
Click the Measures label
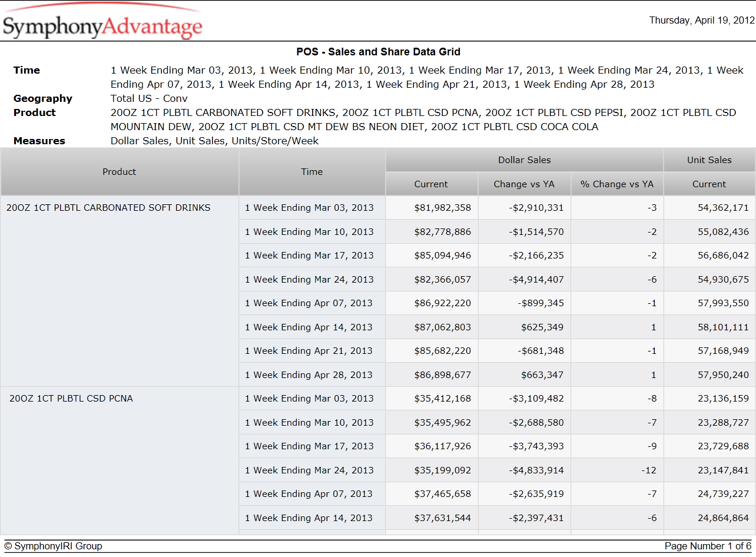coord(39,141)
